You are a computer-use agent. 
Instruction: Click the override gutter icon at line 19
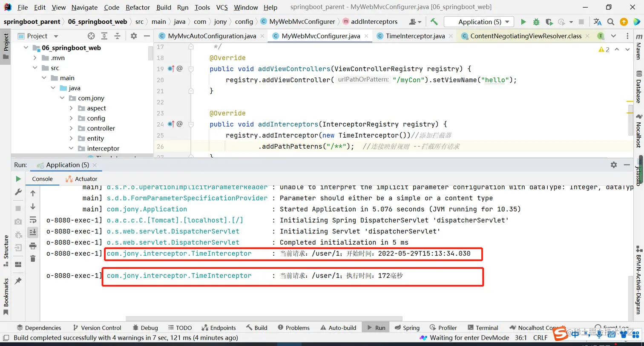(x=171, y=69)
